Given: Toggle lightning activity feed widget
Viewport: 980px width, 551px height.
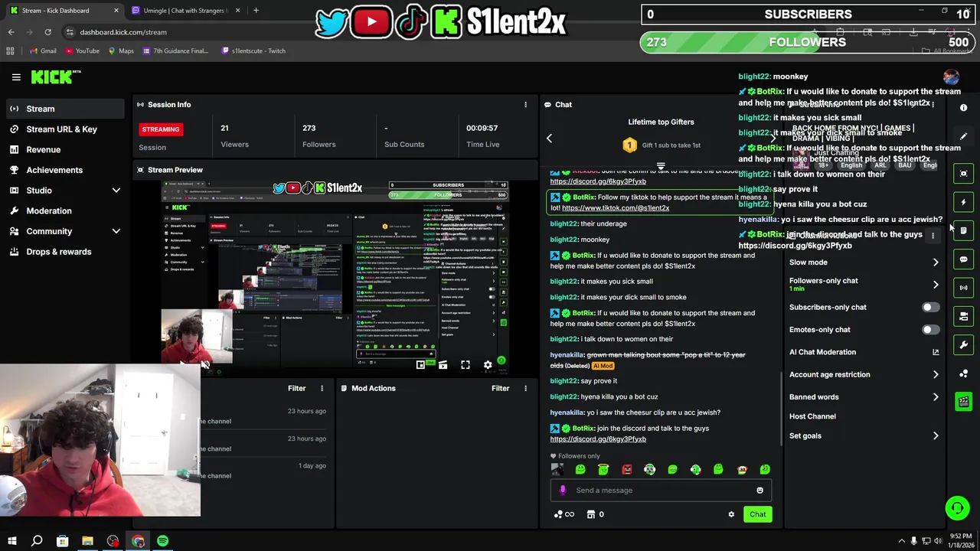Looking at the screenshot, I should pos(964,202).
